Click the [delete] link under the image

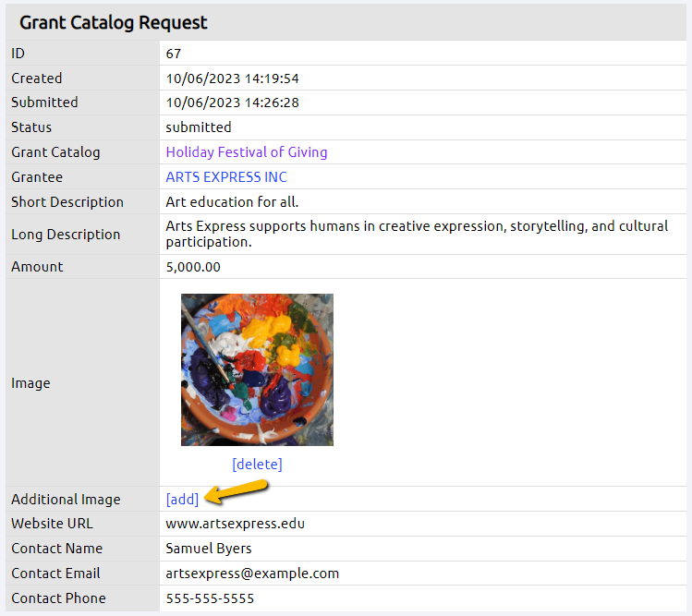[257, 465]
